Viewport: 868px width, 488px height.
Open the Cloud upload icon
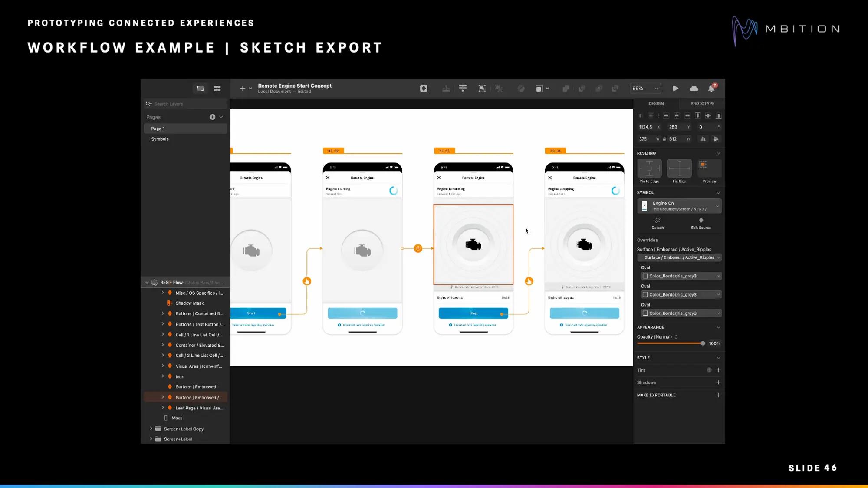tap(694, 89)
